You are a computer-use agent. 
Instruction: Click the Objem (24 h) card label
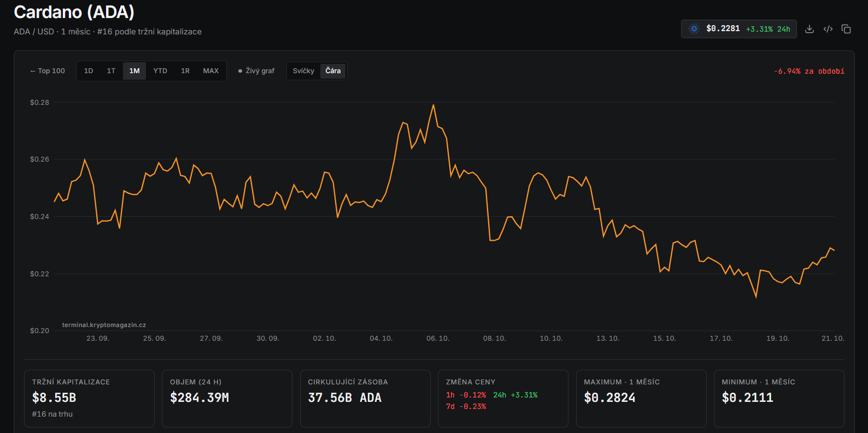point(196,382)
